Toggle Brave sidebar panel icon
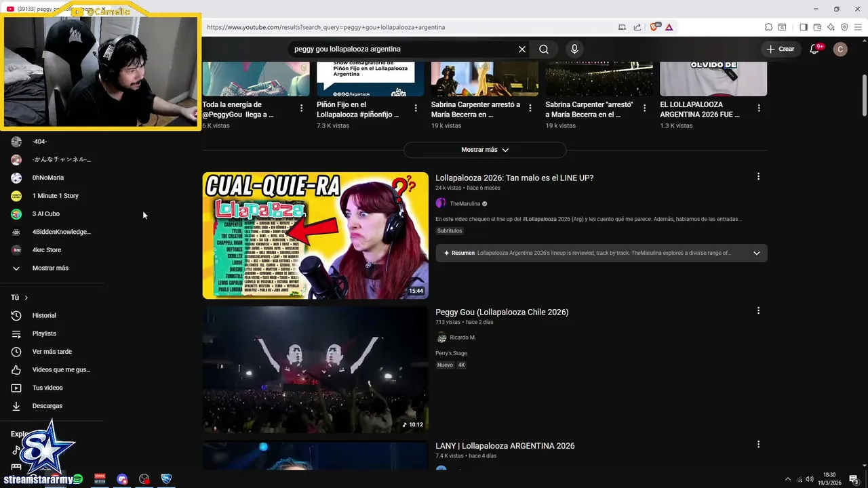Image resolution: width=868 pixels, height=488 pixels. pyautogui.click(x=804, y=27)
